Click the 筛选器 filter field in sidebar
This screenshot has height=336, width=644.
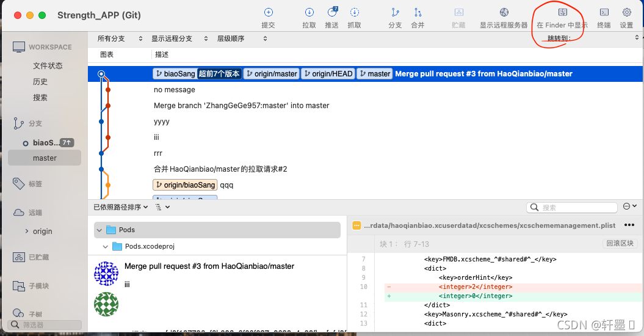pyautogui.click(x=45, y=325)
